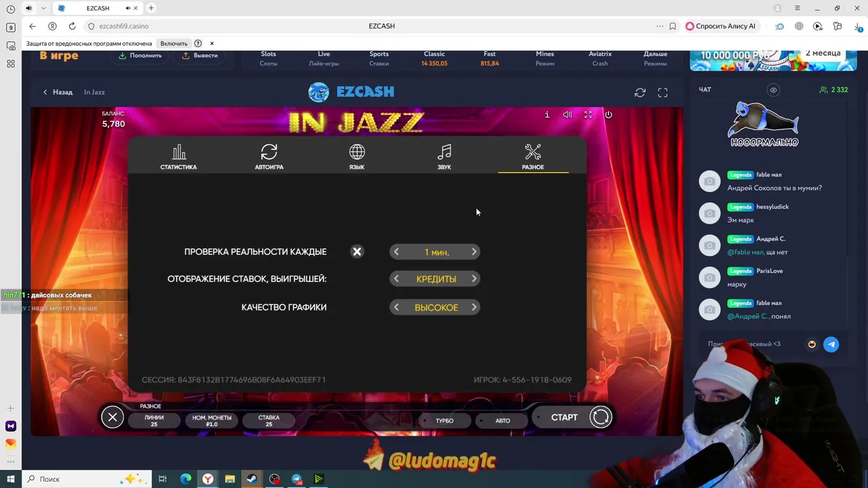
Task: Open the Fast mode category
Action: point(490,58)
